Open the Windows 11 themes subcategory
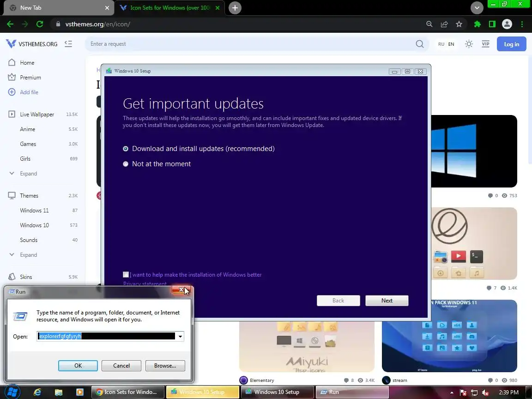 pos(34,211)
